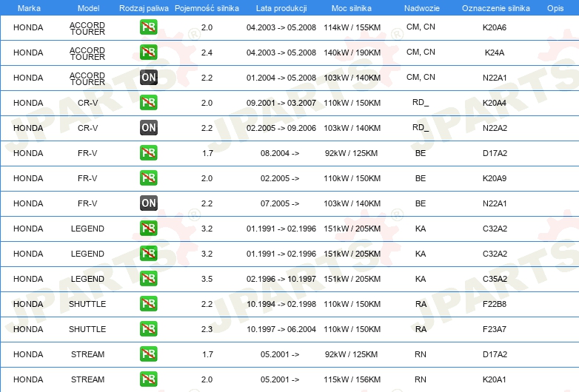Select engine code K20A1
The width and height of the screenshot is (579, 392).
(x=495, y=379)
